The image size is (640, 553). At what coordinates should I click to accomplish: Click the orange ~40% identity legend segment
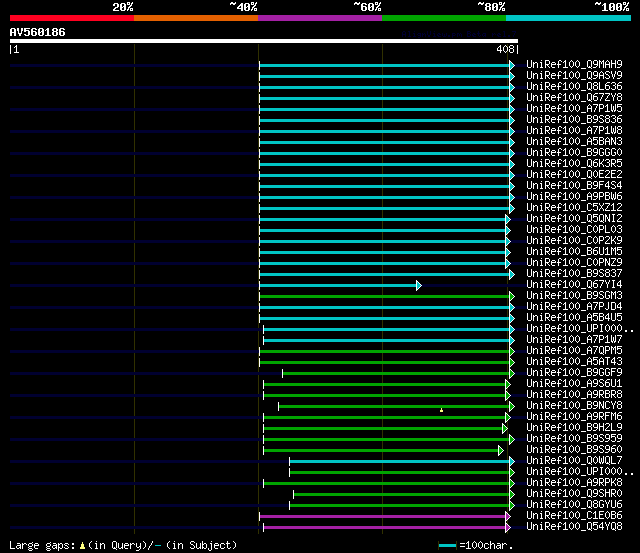tap(196, 18)
